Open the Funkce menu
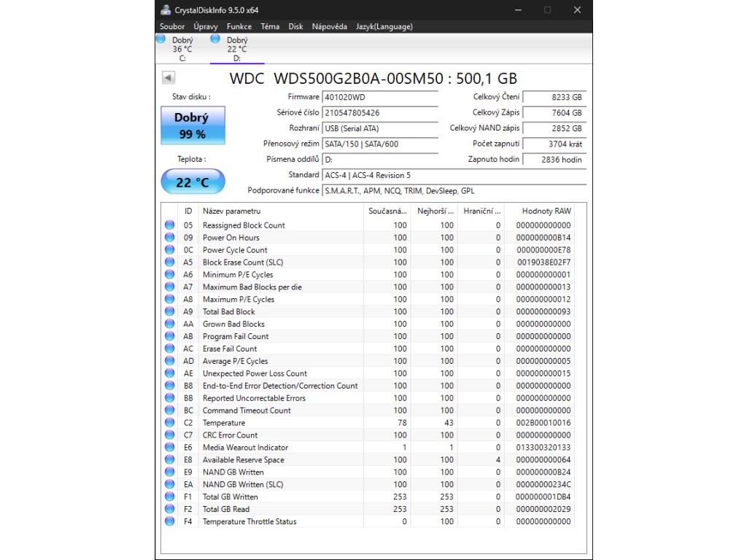 [239, 26]
